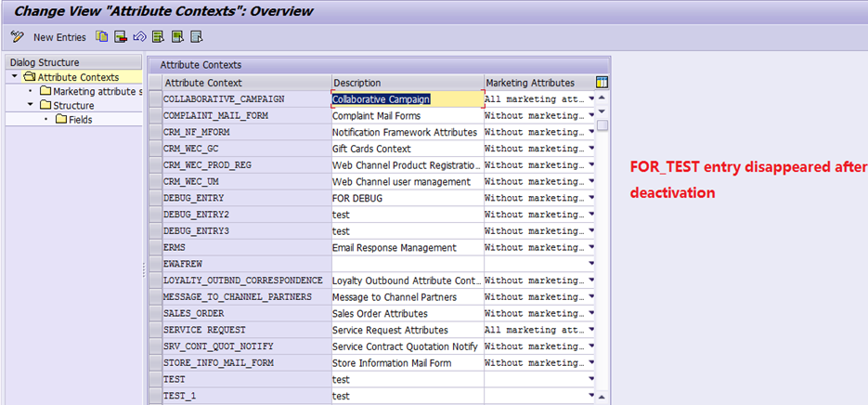The height and width of the screenshot is (405, 868).
Task: Click the Description column header
Action: click(408, 83)
